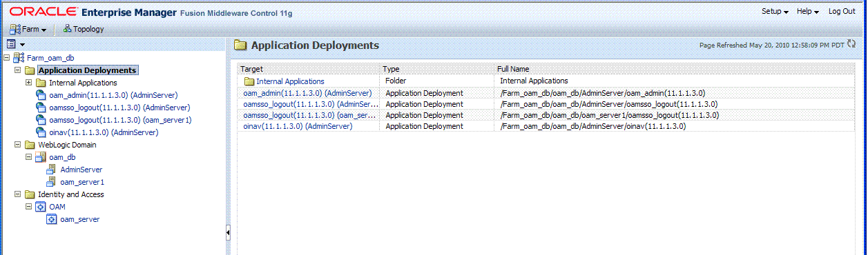Click the Internal Applications folder icon in tree
Image resolution: width=868 pixels, height=255 pixels.
point(40,83)
